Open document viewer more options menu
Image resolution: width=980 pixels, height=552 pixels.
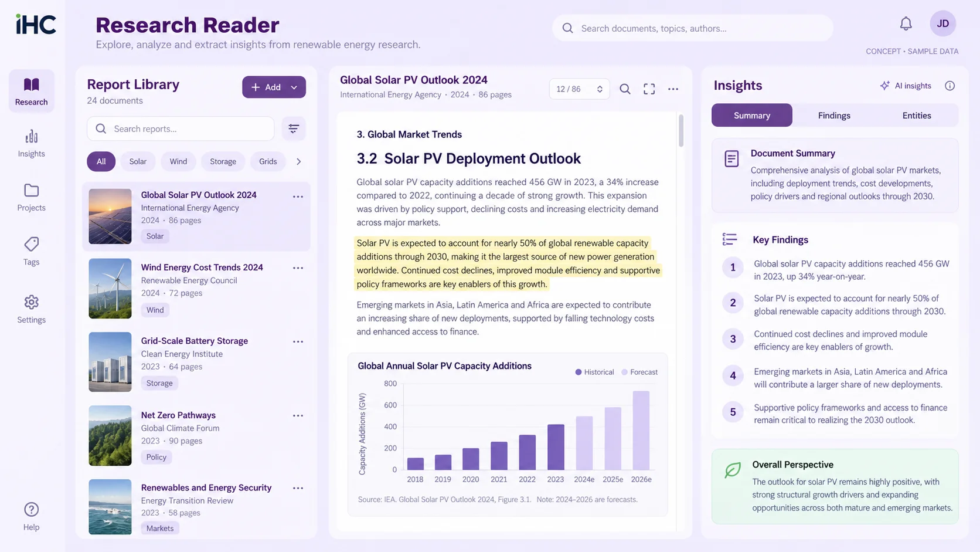[x=673, y=89]
